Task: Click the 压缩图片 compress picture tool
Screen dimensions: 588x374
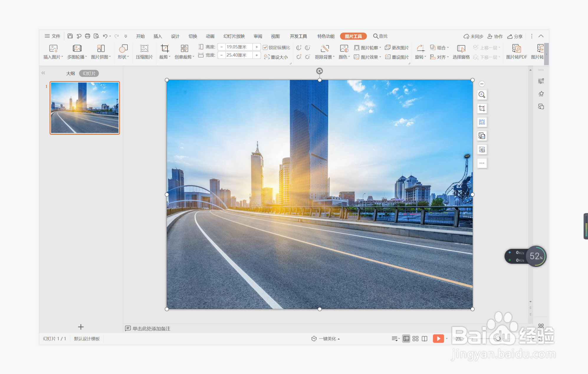Action: [x=144, y=52]
